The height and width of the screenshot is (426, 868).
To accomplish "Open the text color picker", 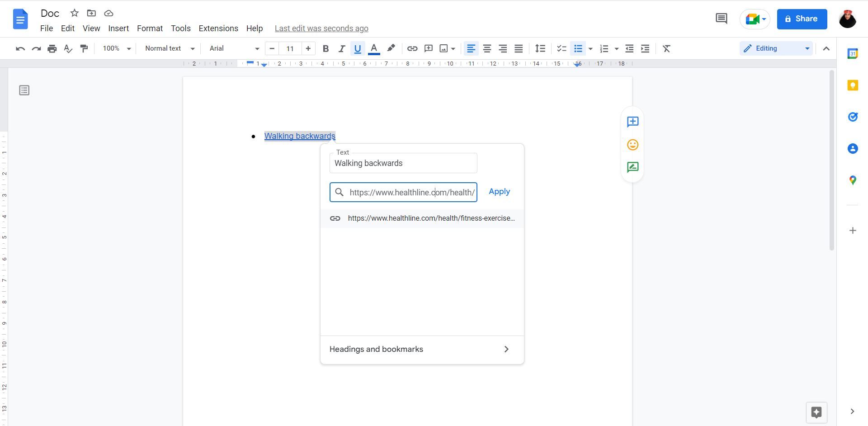I will point(374,48).
